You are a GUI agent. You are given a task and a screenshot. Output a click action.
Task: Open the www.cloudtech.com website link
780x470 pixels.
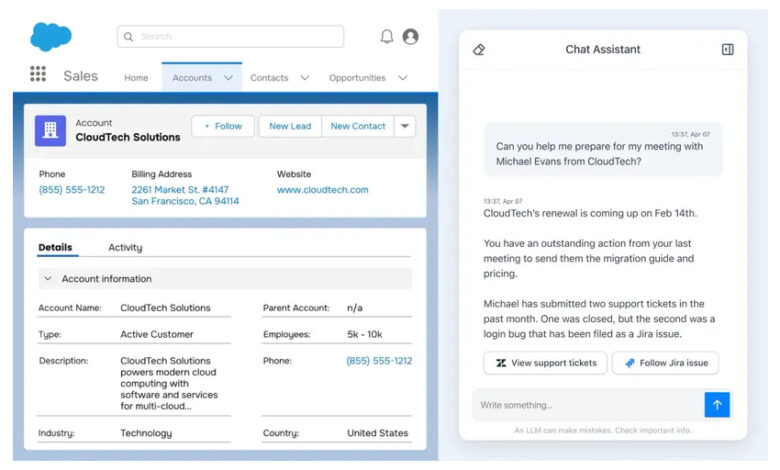coord(322,190)
